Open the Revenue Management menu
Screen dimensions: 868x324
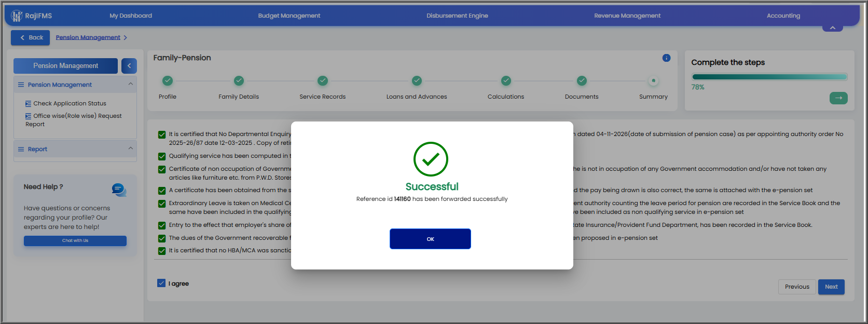tap(627, 16)
